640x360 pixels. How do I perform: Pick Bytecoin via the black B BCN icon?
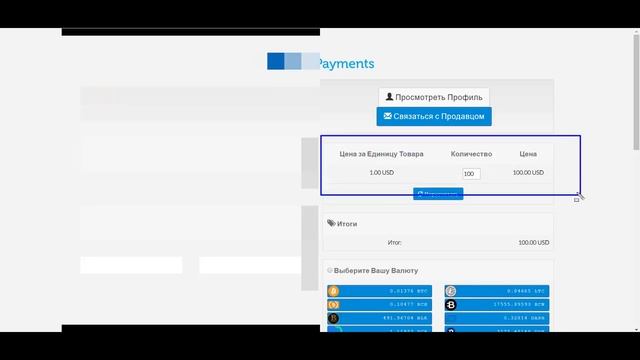(x=451, y=305)
